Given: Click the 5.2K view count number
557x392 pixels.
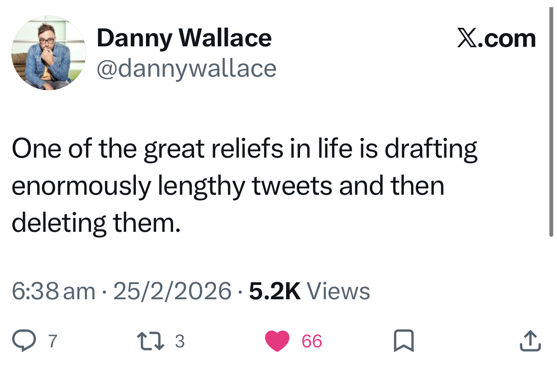Looking at the screenshot, I should coord(275,291).
